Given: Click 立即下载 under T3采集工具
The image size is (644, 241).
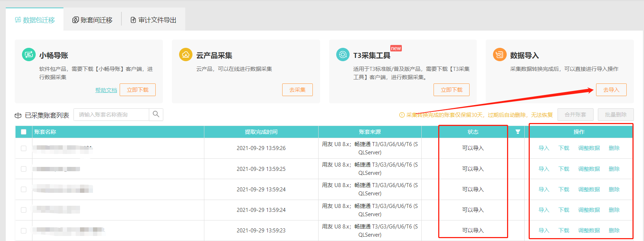Looking at the screenshot, I should click(452, 90).
